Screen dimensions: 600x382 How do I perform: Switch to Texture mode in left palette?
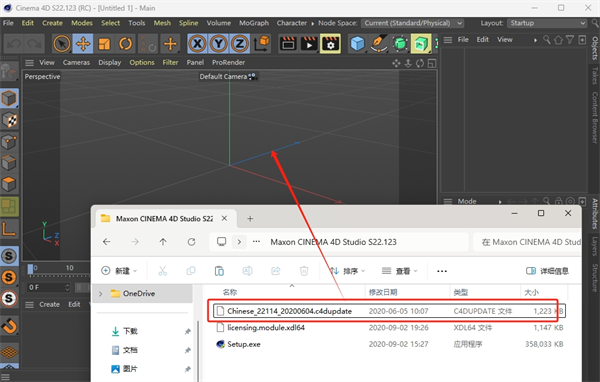click(x=9, y=120)
